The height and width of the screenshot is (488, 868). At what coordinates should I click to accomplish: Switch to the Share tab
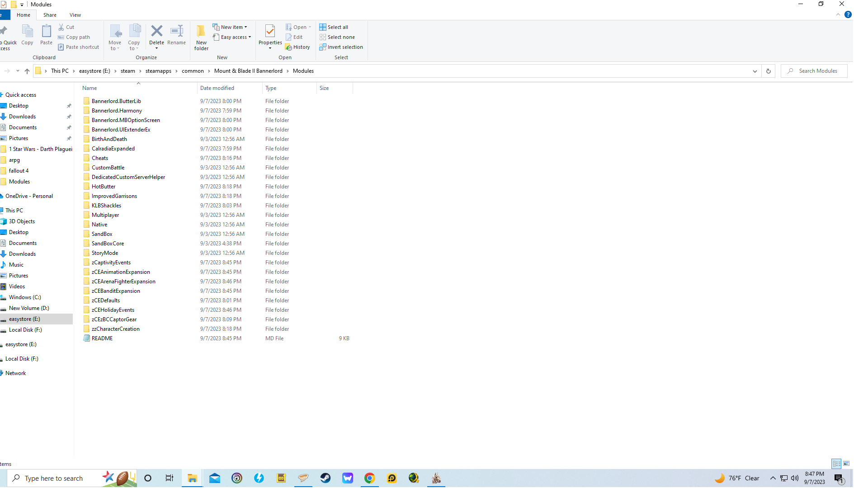click(x=50, y=14)
